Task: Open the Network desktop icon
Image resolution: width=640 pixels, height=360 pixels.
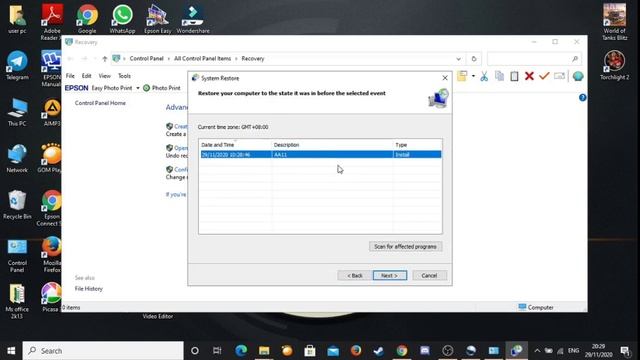Action: [x=17, y=158]
